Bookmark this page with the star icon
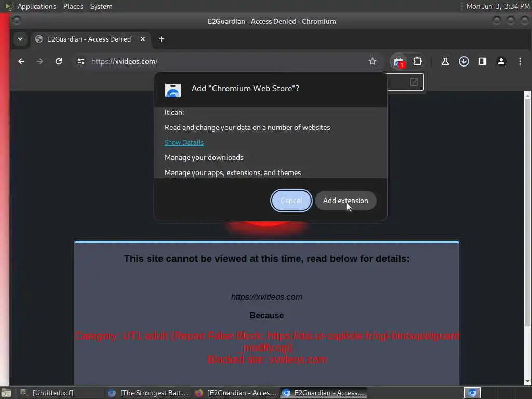 372,61
